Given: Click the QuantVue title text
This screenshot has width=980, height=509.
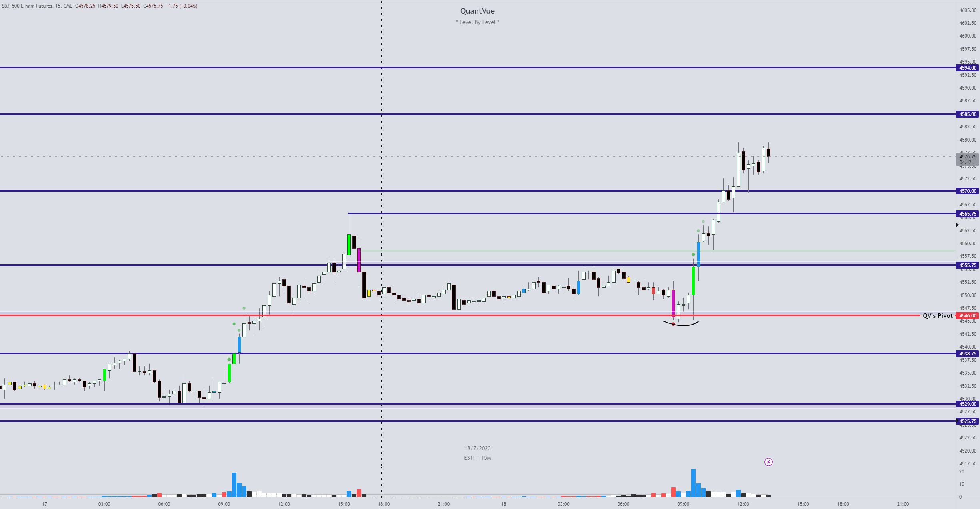Looking at the screenshot, I should pos(477,11).
